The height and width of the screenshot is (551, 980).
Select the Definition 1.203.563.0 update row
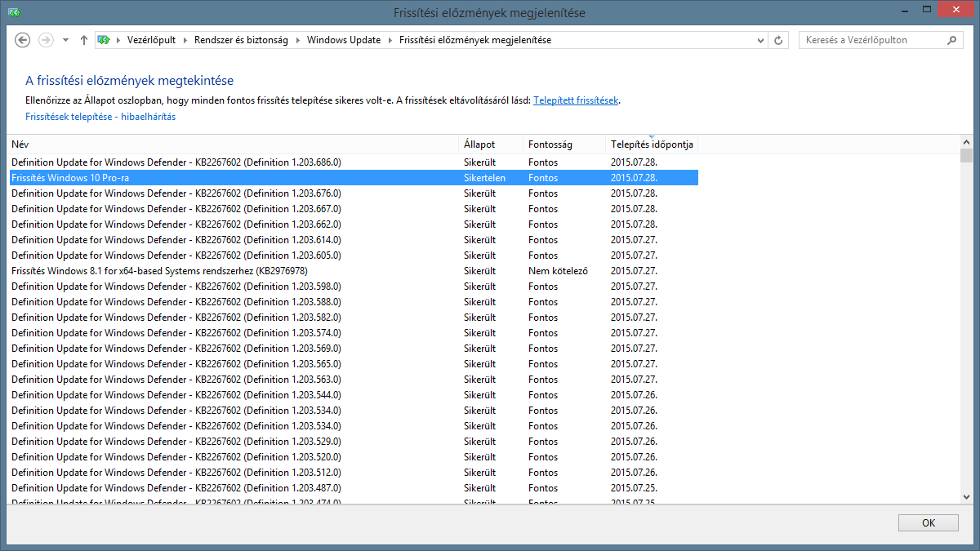[x=353, y=380]
